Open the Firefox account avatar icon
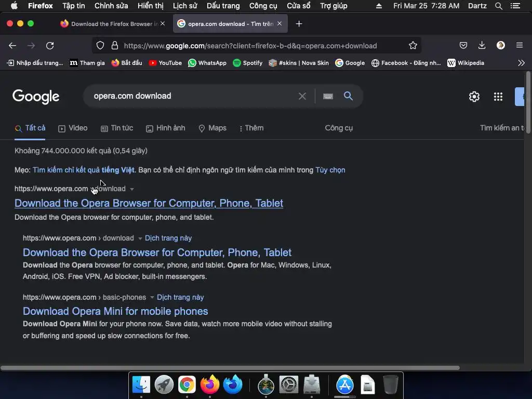532x399 pixels. click(500, 45)
